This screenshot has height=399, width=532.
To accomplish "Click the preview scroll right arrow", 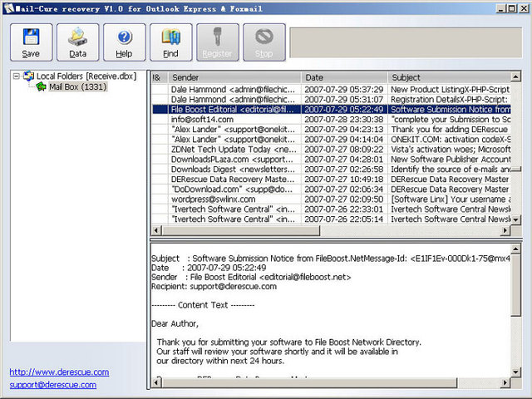I will pyautogui.click(x=505, y=383).
